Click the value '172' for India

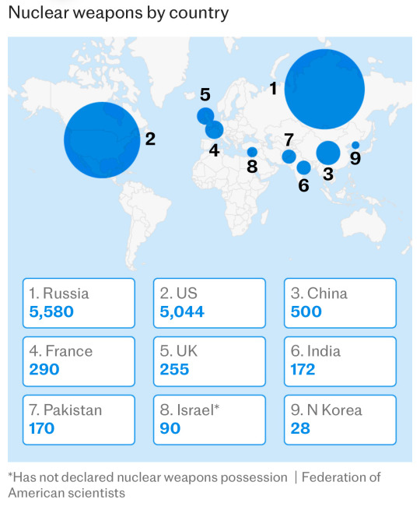[303, 370]
